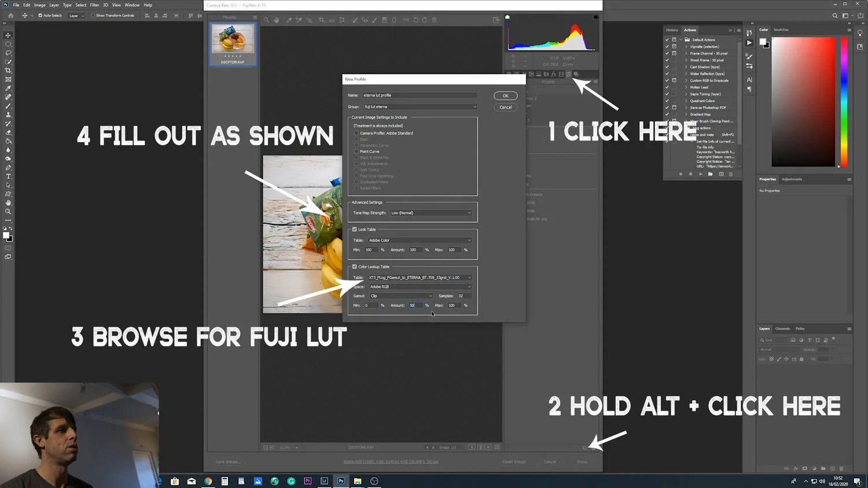The width and height of the screenshot is (868, 488).
Task: Open the Group dropdown fuji lut eterna
Action: [420, 107]
